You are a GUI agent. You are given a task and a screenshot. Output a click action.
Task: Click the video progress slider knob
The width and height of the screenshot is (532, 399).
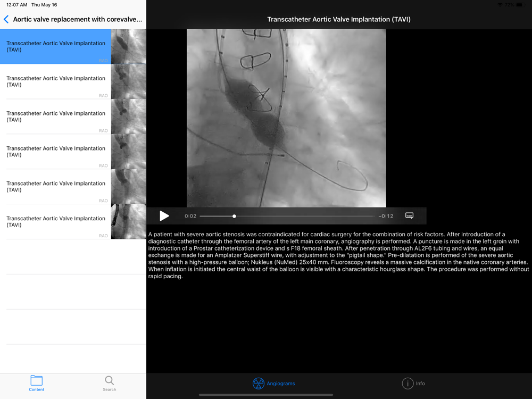(234, 216)
